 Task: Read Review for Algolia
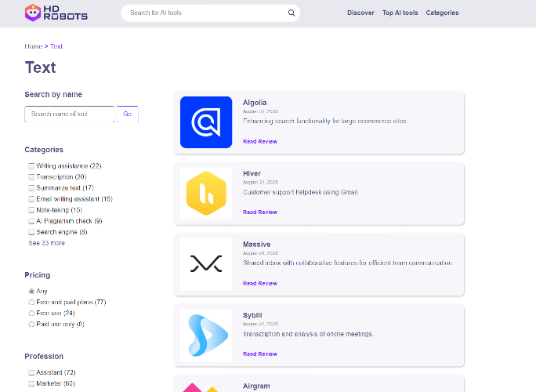(x=260, y=141)
